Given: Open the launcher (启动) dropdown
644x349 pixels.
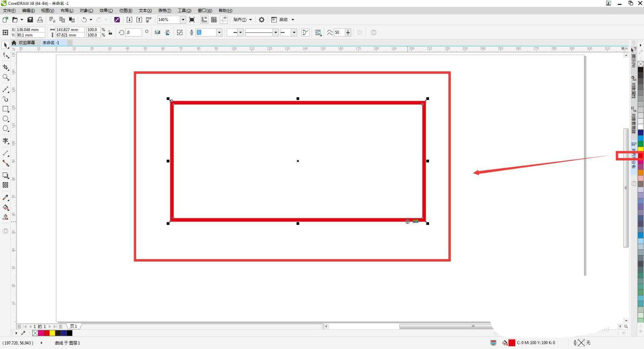Looking at the screenshot, I should click(293, 19).
